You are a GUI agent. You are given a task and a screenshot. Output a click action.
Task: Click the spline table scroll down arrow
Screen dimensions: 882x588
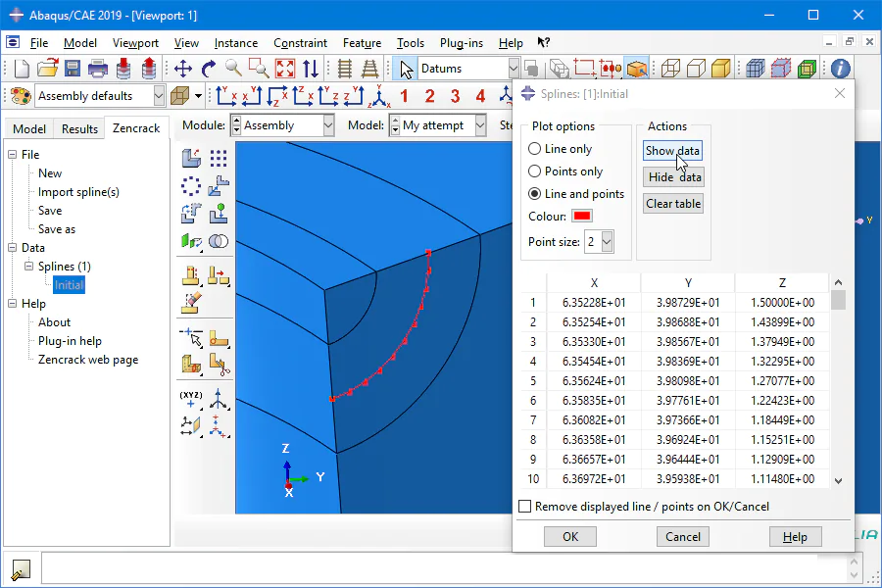click(x=838, y=480)
